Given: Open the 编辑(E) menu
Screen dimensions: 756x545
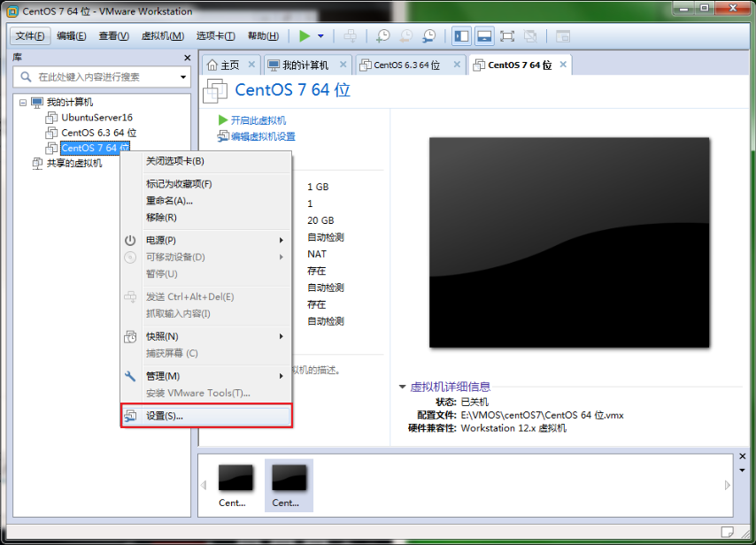Looking at the screenshot, I should (72, 36).
